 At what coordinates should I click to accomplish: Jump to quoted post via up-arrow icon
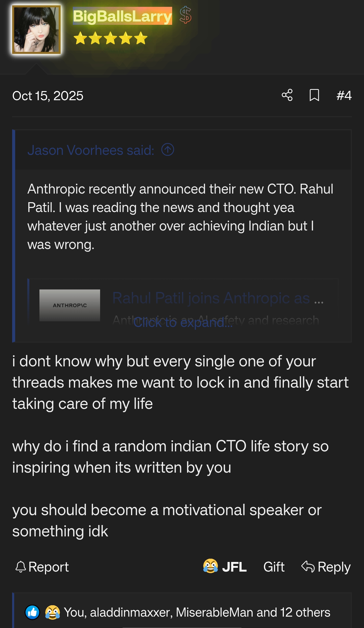pyautogui.click(x=168, y=150)
